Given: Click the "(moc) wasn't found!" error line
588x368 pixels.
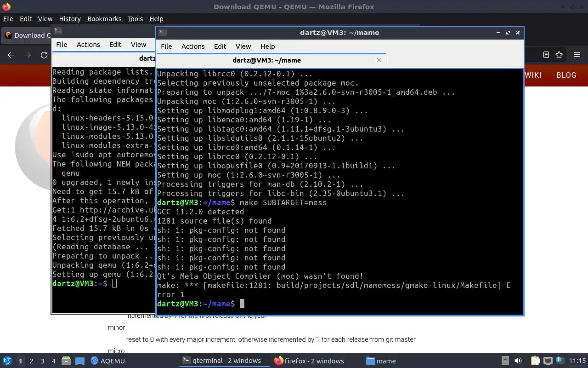Looking at the screenshot, I should coord(260,276).
